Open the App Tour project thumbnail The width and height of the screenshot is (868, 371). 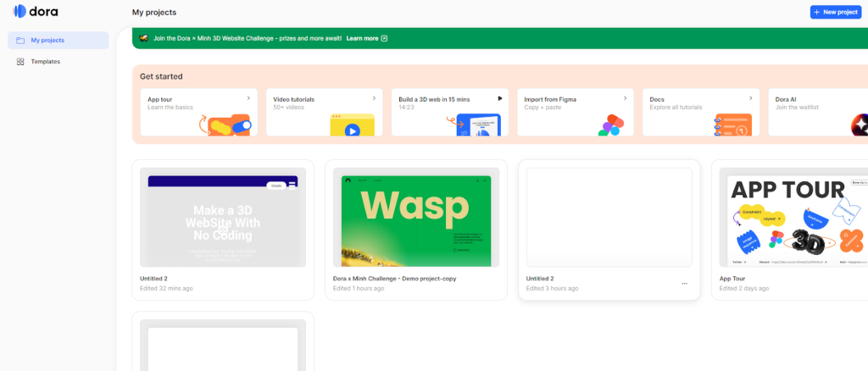[x=793, y=217]
